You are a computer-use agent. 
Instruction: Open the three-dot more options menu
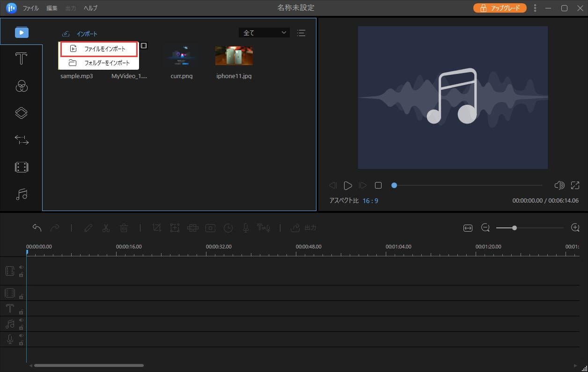click(535, 8)
